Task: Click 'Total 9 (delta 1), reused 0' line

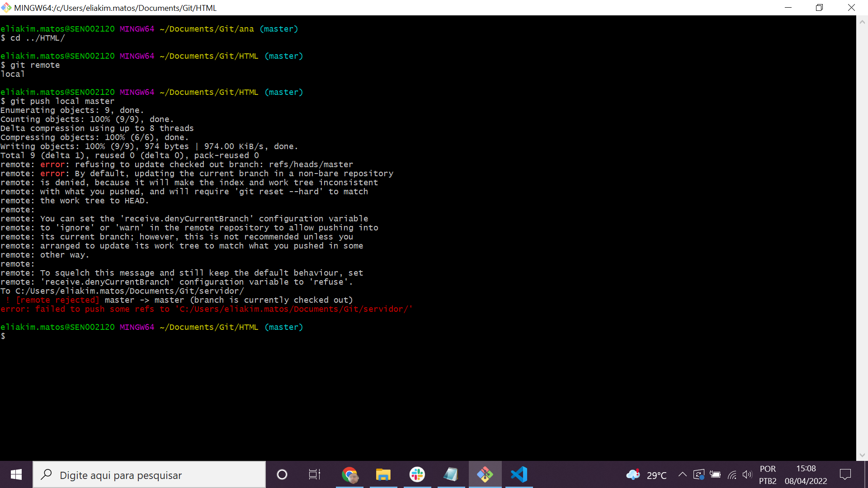Action: click(x=130, y=155)
